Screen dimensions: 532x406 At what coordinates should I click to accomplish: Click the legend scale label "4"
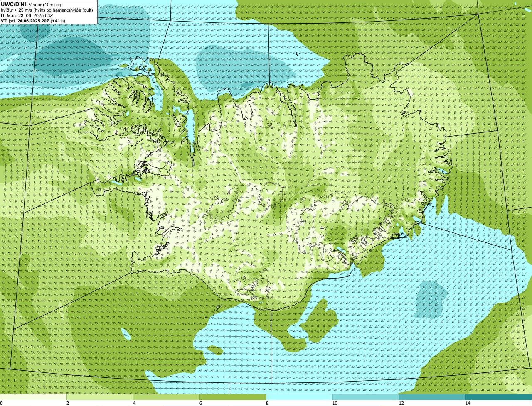tap(134, 403)
